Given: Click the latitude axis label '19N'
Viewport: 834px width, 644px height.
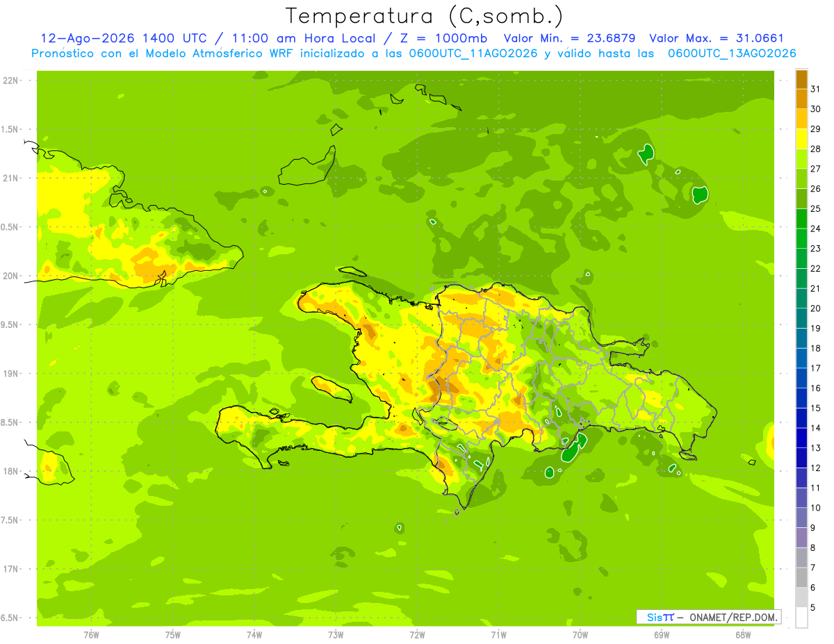Looking at the screenshot, I should click(10, 374).
